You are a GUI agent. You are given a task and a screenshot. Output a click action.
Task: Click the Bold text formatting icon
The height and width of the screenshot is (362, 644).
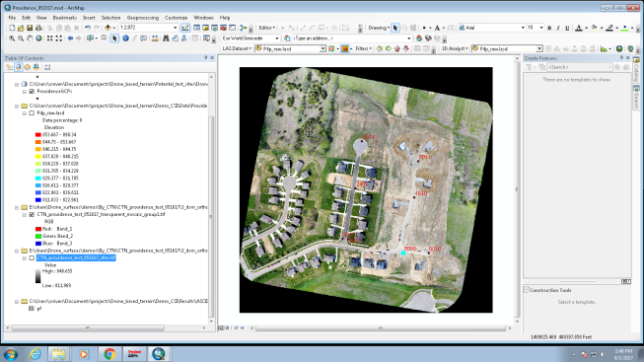pyautogui.click(x=549, y=28)
